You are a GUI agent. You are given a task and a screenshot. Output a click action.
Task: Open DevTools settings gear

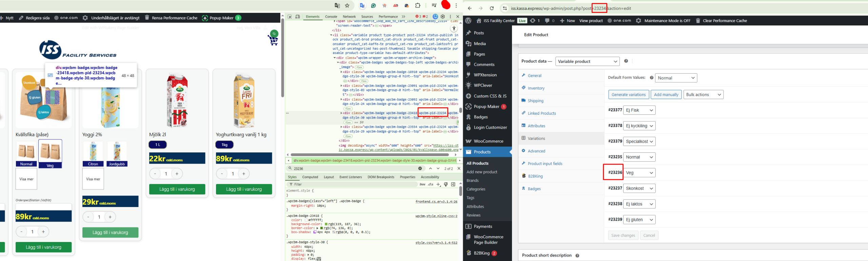tap(443, 17)
